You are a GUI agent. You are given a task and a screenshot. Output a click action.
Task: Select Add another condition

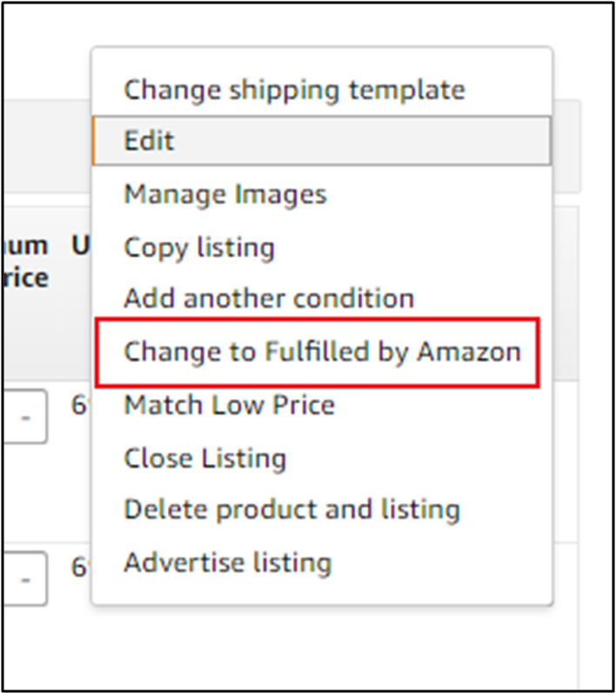click(269, 299)
